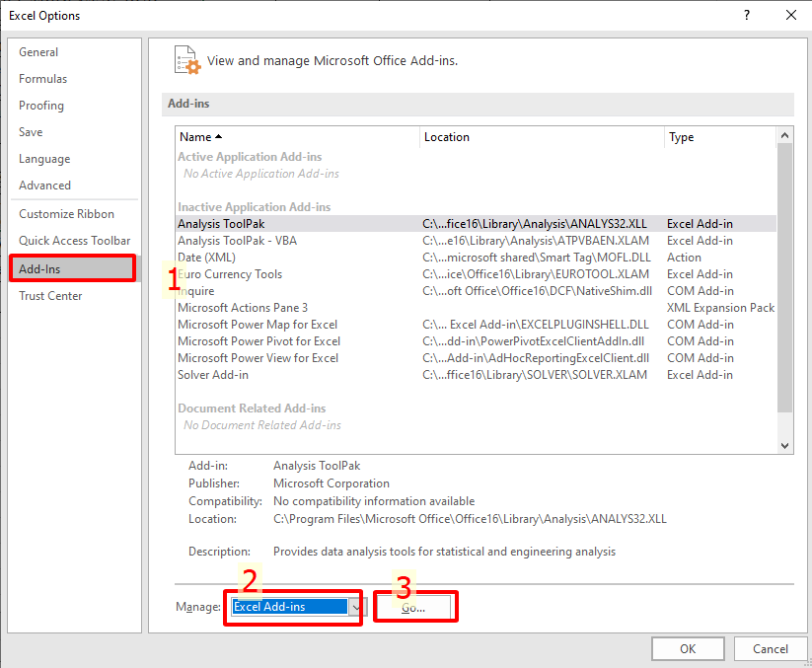This screenshot has height=668, width=812.
Task: Select Microsoft Power Map for Excel
Action: tap(476, 325)
